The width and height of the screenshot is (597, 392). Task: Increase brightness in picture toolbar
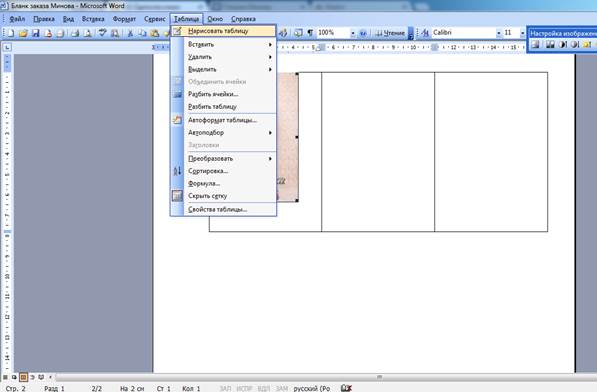[587, 44]
